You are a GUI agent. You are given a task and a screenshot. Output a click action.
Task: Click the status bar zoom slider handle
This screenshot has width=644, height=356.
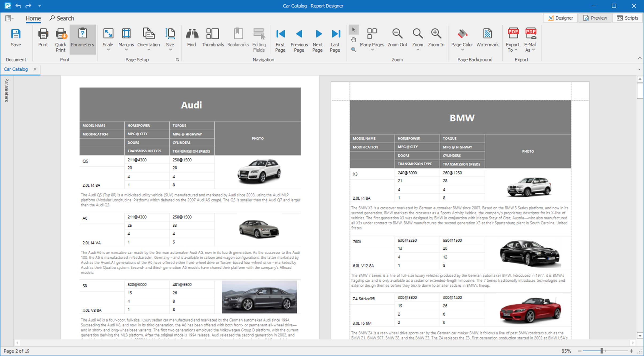(x=602, y=351)
